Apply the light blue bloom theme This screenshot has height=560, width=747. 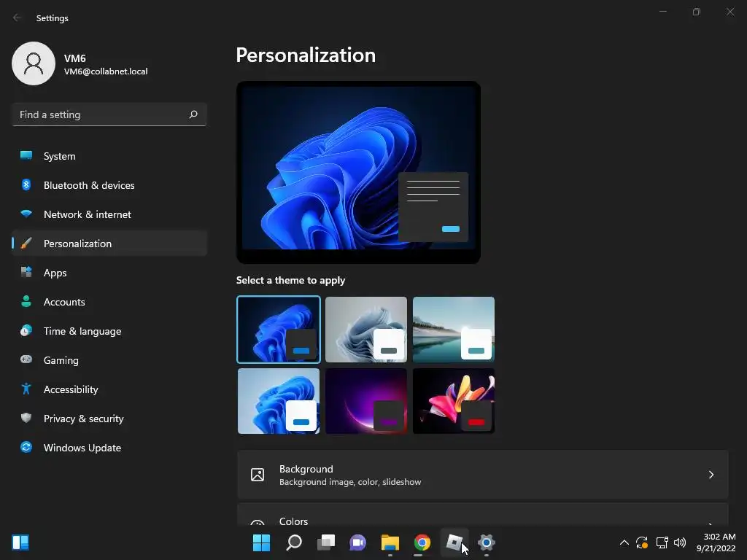pyautogui.click(x=279, y=401)
